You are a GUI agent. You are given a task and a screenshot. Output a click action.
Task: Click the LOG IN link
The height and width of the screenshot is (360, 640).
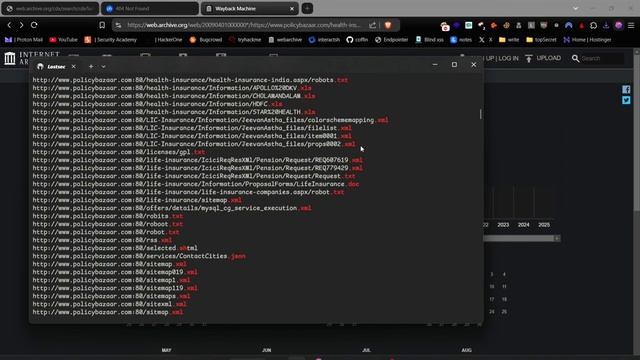[508, 58]
